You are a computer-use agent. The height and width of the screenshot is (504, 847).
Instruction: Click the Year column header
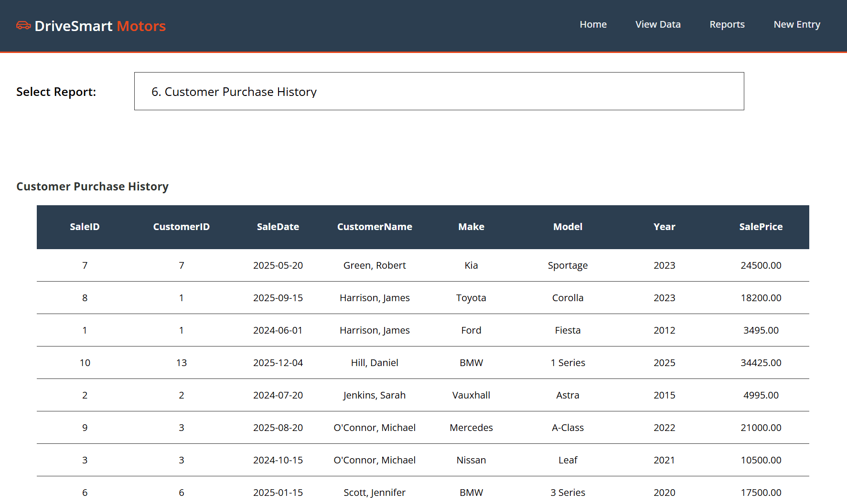(x=665, y=227)
